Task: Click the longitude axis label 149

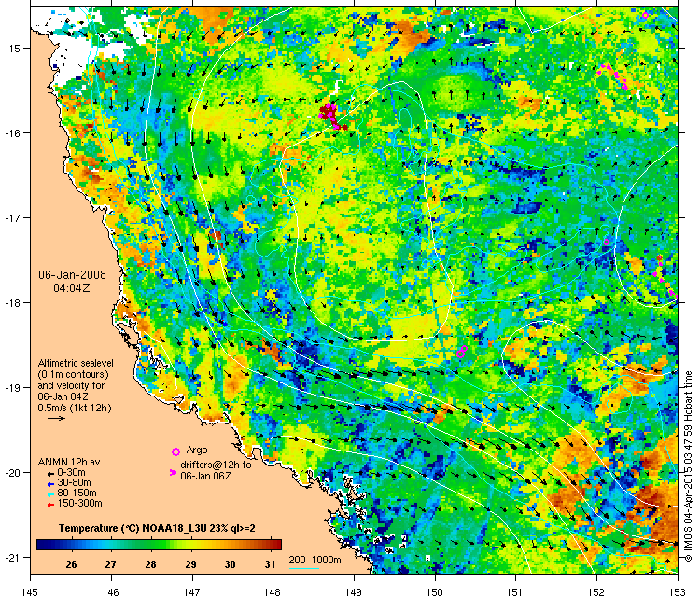Action: 354,592
